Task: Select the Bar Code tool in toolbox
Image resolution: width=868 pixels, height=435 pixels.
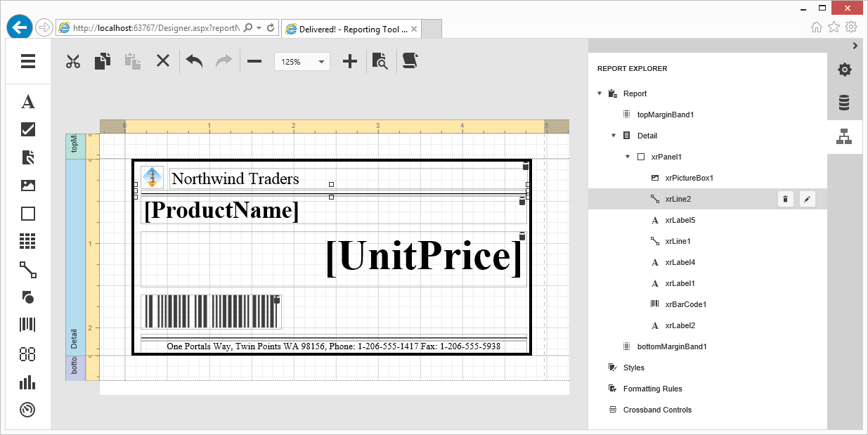Action: (x=28, y=325)
